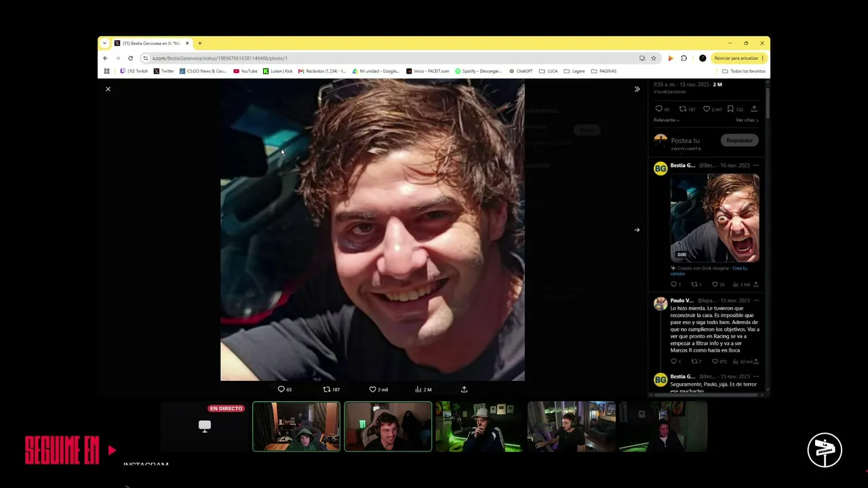Open the Relevante sort dropdown
This screenshot has width=868, height=488.
tap(666, 120)
